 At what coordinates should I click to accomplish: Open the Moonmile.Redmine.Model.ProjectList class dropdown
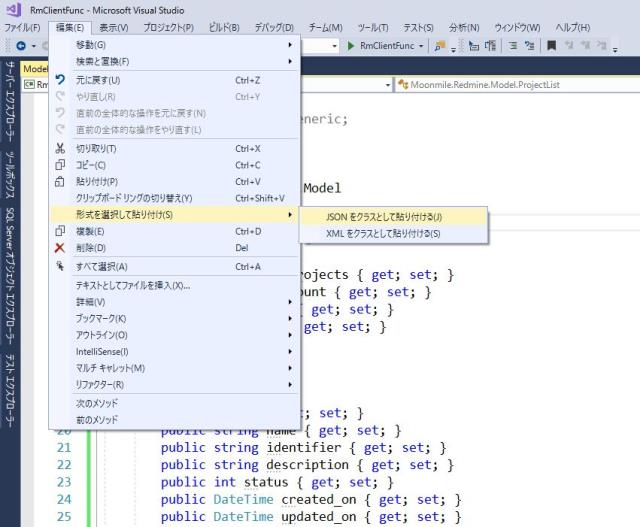[x=515, y=85]
